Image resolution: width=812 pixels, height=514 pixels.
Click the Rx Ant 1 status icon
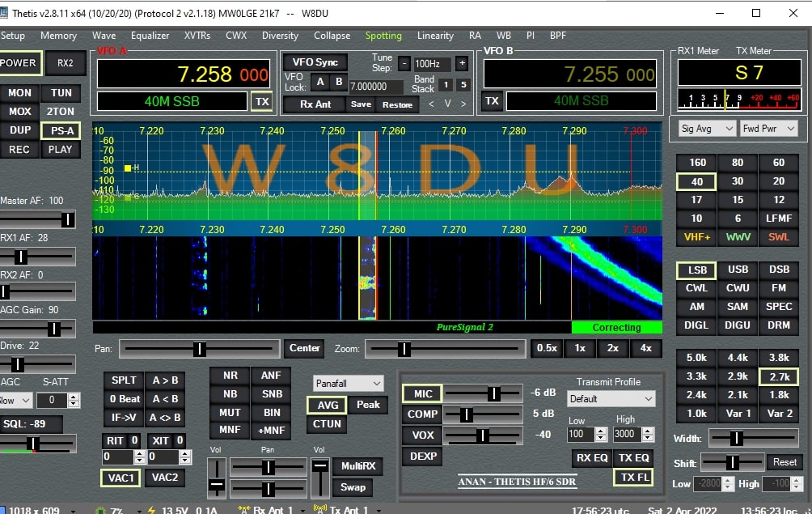243,510
